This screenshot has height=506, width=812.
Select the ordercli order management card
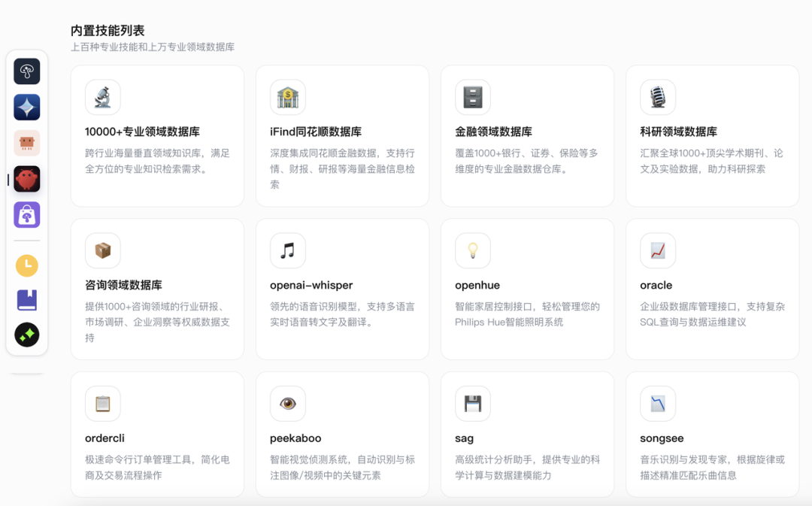[157, 434]
